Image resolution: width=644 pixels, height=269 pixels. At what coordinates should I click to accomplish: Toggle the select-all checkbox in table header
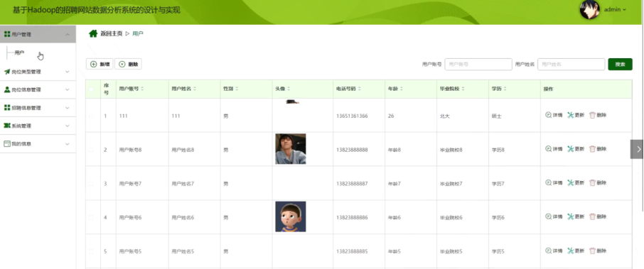(91, 89)
